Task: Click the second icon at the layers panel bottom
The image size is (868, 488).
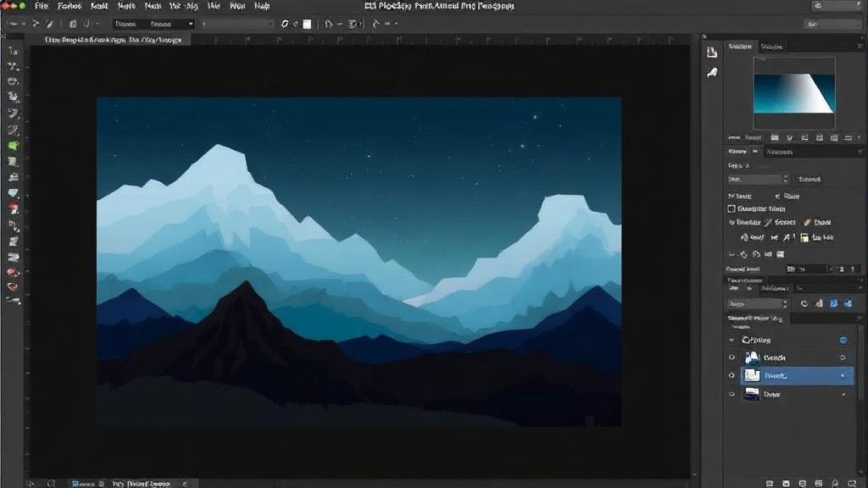Action: click(786, 483)
